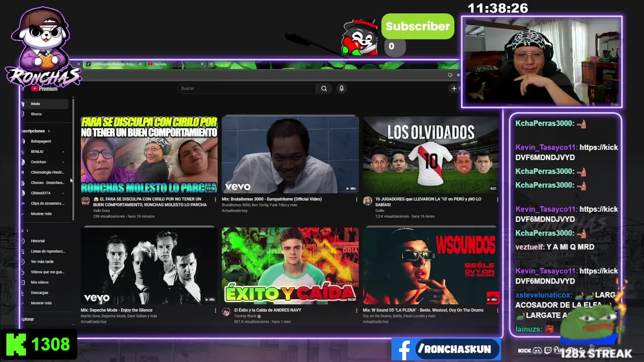The image size is (644, 362).
Task: Open the Los Olvidados video thumbnail
Action: (431, 154)
